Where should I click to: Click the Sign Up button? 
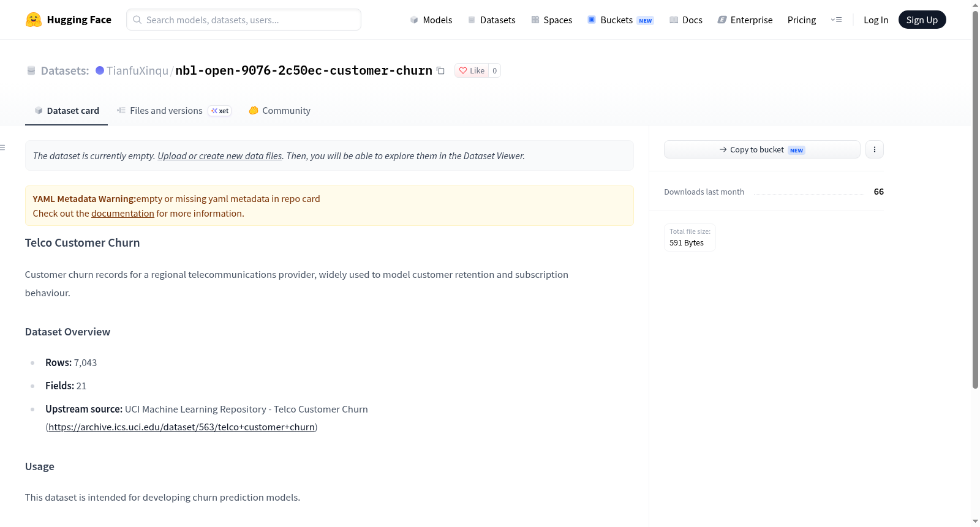coord(922,20)
